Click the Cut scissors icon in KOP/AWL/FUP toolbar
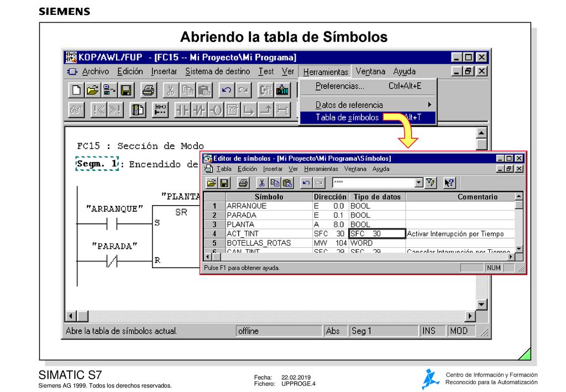The width and height of the screenshot is (566, 392). (x=170, y=90)
